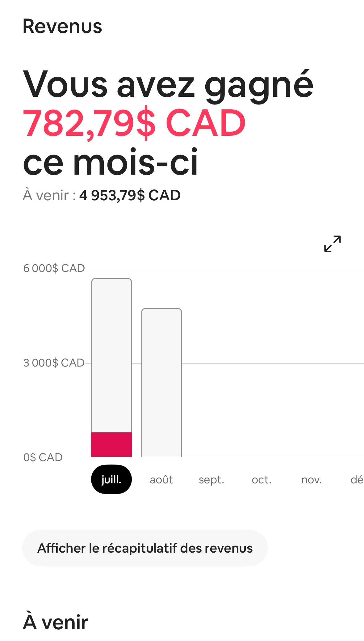Open Afficher le récapitulatif des revenus
This screenshot has width=364, height=641.
[x=145, y=548]
